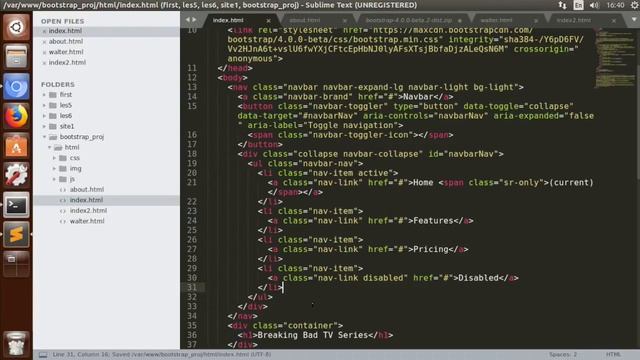Click line number 35 in gutter
This screenshot has width=640, height=360.
click(x=192, y=326)
